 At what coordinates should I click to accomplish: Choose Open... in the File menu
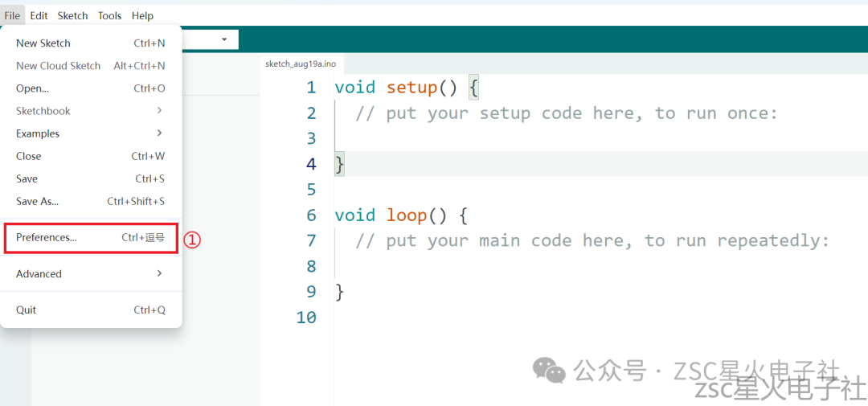91,88
